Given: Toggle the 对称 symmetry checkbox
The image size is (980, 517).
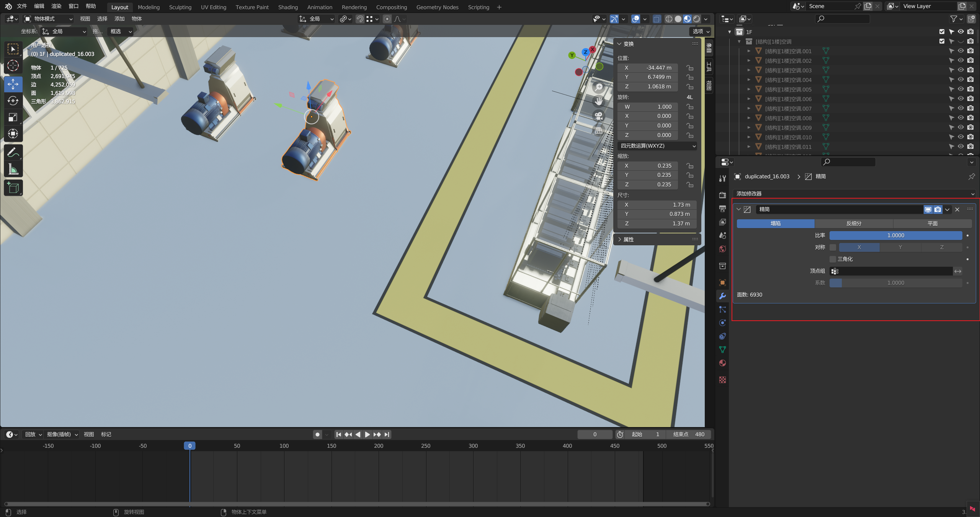Looking at the screenshot, I should [833, 247].
